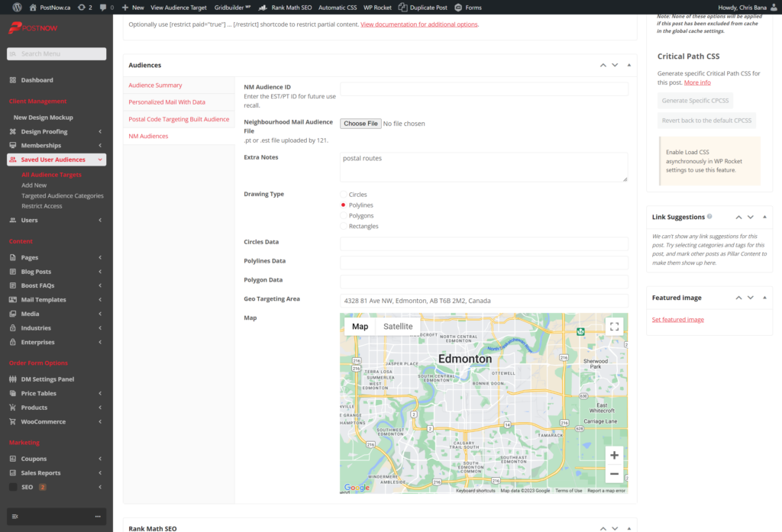Open WooCommerce in the sidebar menu

click(x=43, y=421)
